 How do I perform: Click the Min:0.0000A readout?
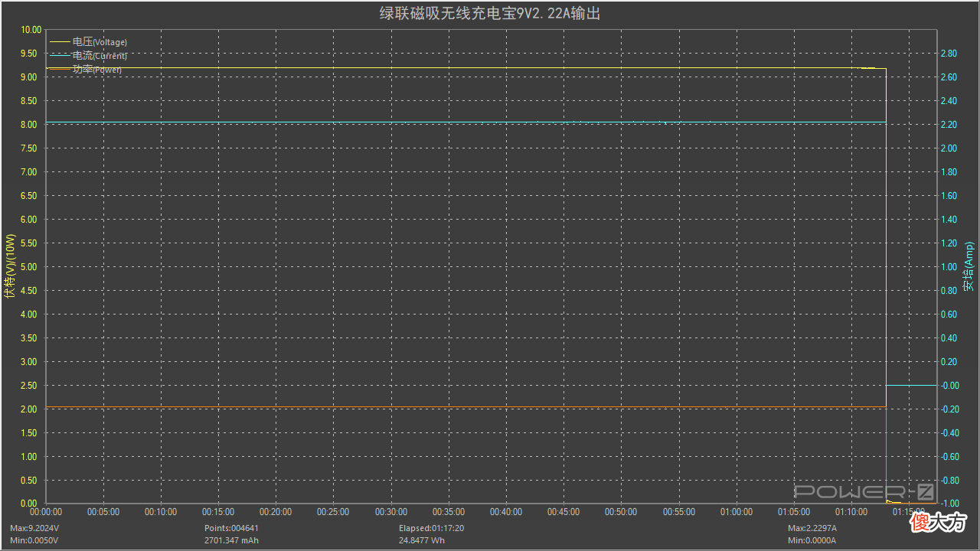coord(812,541)
